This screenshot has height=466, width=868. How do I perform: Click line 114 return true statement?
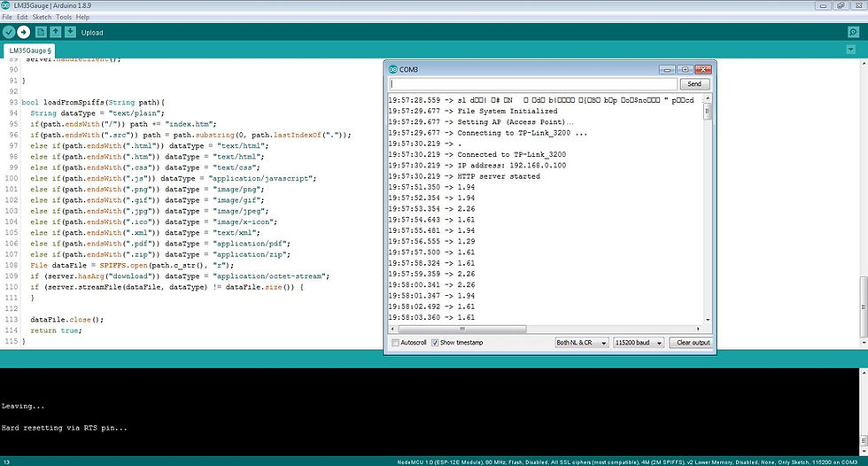[x=56, y=330]
